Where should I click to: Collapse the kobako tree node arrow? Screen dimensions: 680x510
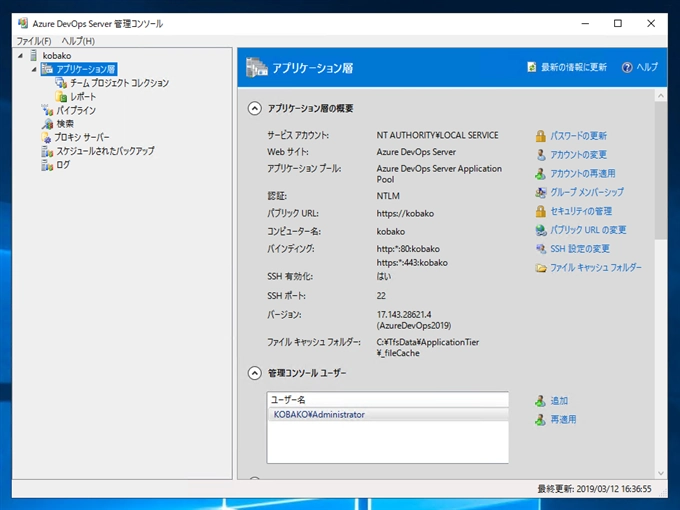pyautogui.click(x=20, y=56)
